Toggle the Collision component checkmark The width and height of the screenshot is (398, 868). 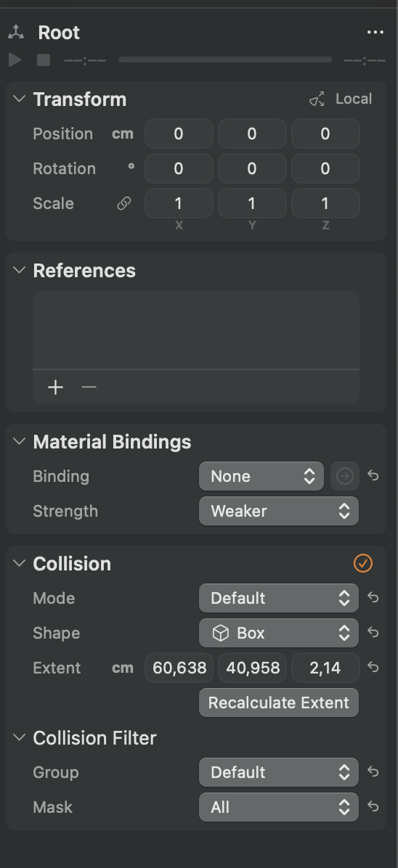pos(363,563)
